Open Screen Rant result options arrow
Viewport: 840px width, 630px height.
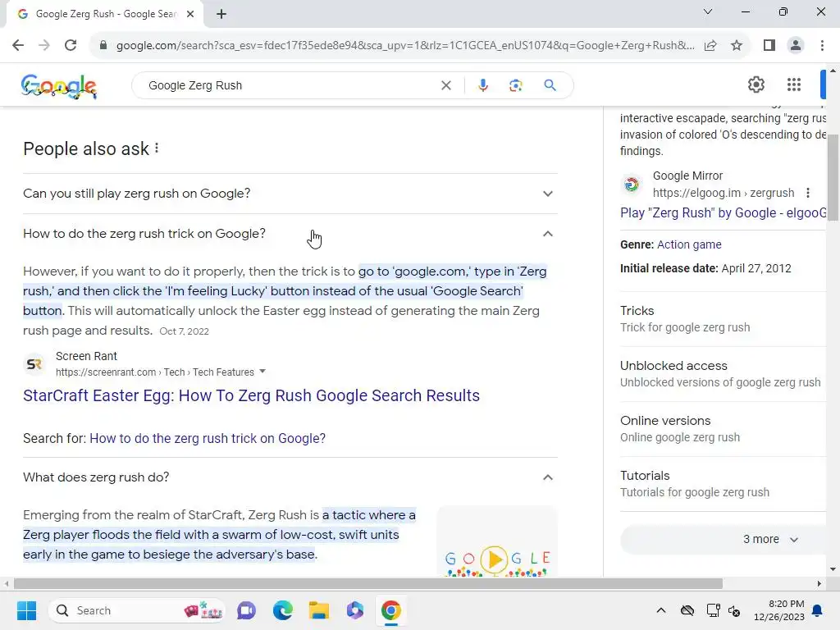pyautogui.click(x=262, y=372)
